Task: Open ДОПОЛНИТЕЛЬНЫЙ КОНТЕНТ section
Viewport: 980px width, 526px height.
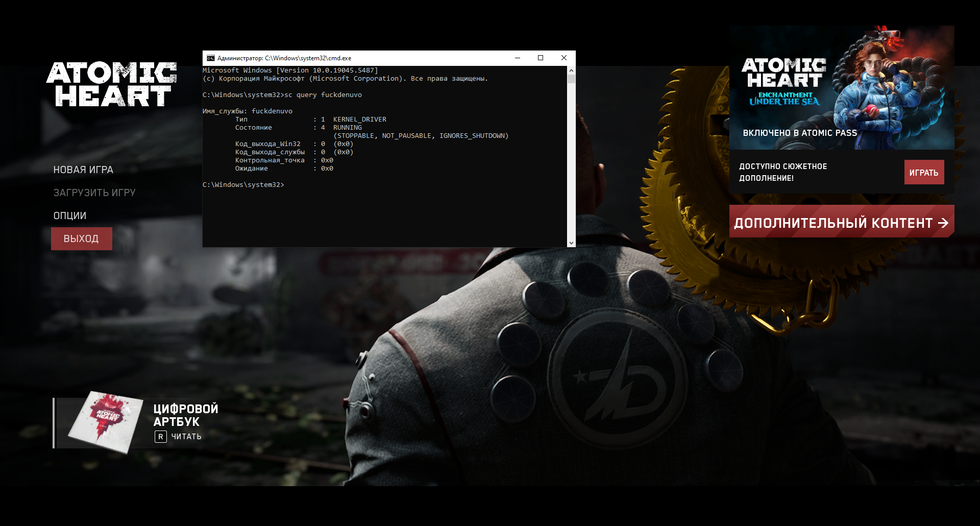Action: (842, 222)
